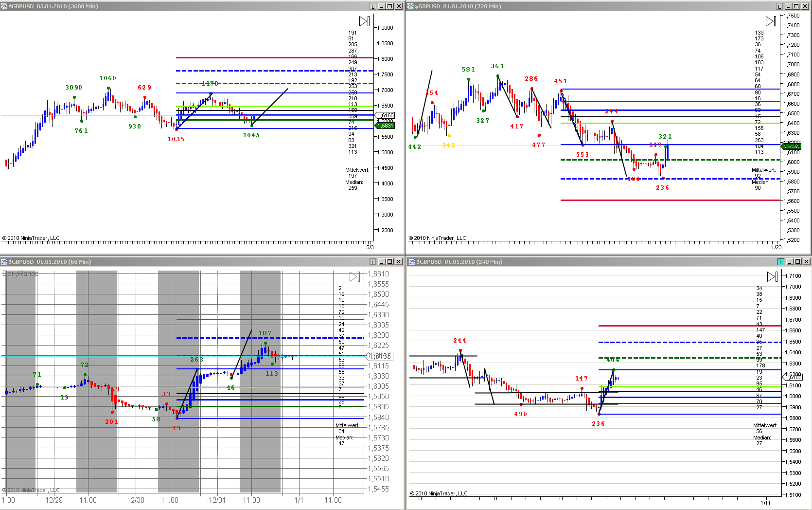Click green swing label 113 in 60 Min chart
The image size is (812, 510).
point(272,374)
